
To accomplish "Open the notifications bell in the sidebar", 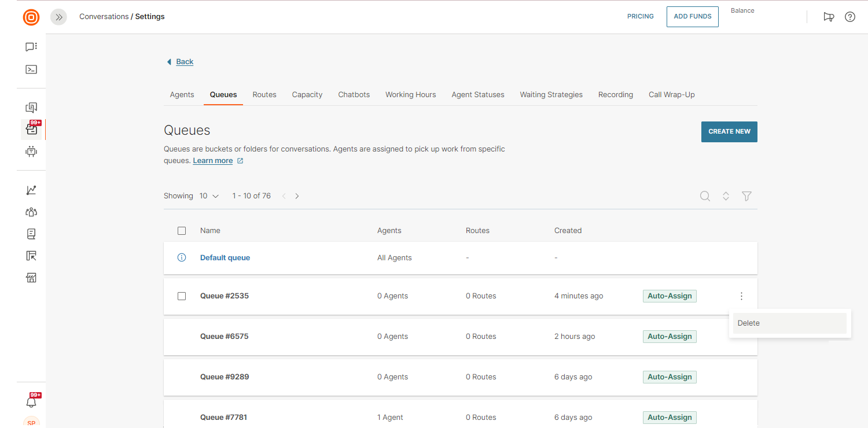I will coord(31,402).
